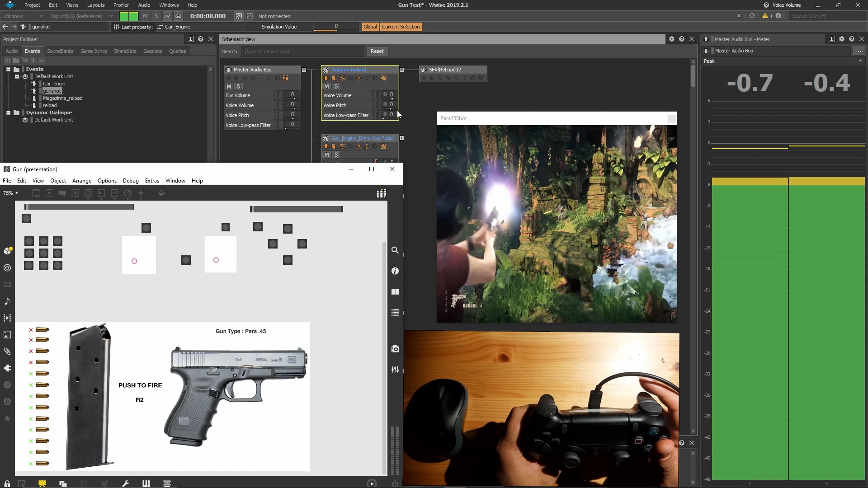This screenshot has height=488, width=868.
Task: Click the piano keyboard icon in Max bottom toolbar
Action: [146, 483]
